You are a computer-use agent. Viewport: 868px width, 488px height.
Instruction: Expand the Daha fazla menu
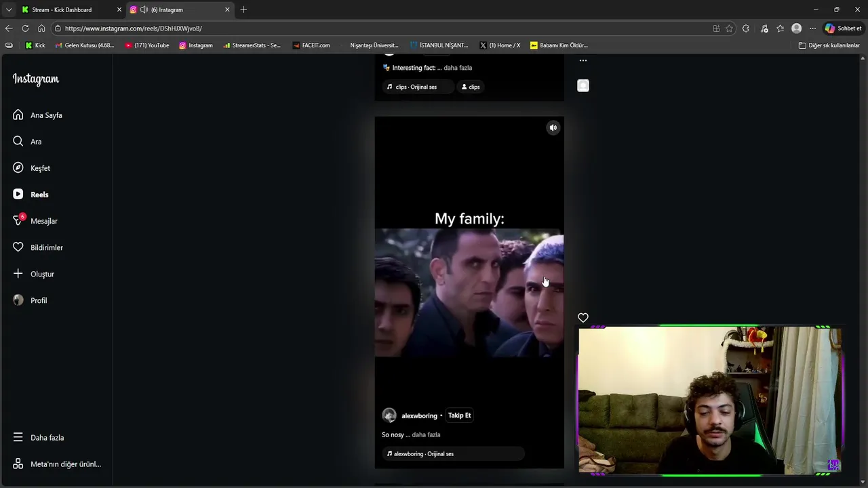click(x=38, y=438)
